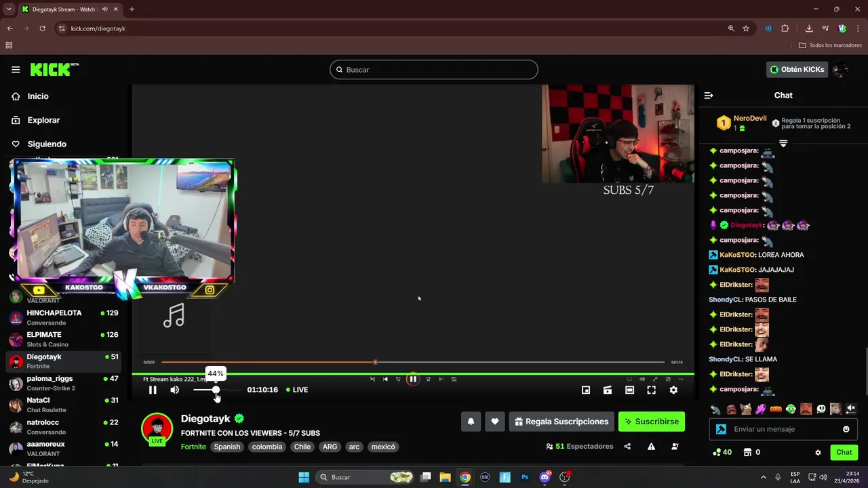Report the stream with warning triangle icon
The image size is (868, 488).
click(x=651, y=447)
